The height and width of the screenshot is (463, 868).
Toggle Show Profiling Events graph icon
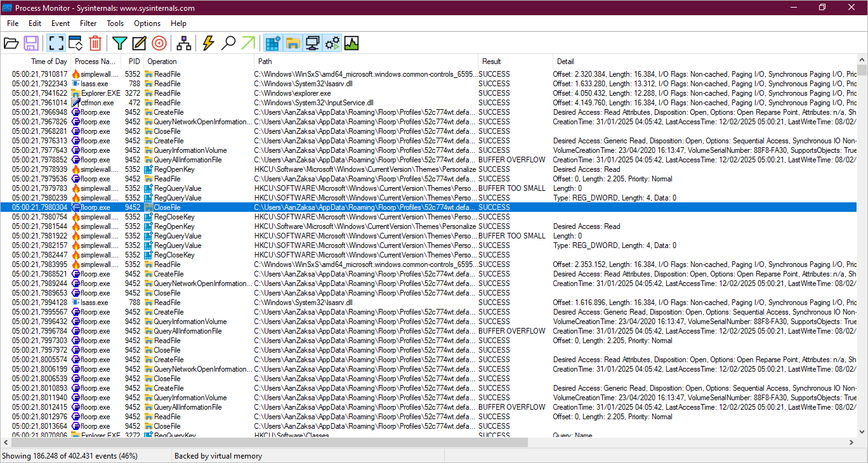[352, 43]
